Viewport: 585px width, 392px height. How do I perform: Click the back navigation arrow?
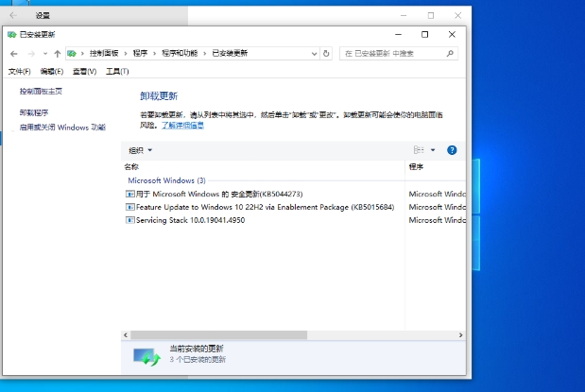(x=13, y=54)
